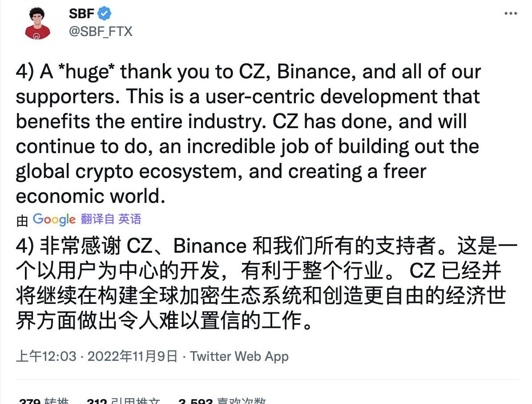
Task: Click the date 2022年11月9日
Action: 133,356
